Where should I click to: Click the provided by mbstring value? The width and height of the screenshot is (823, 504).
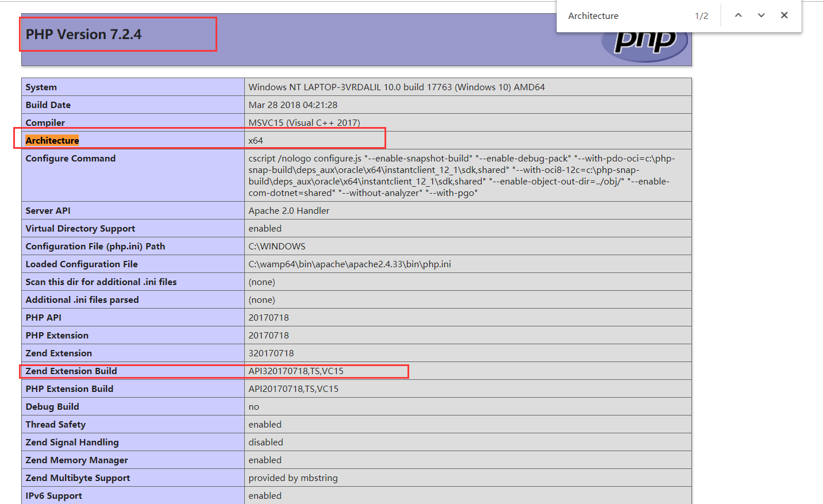point(293,478)
